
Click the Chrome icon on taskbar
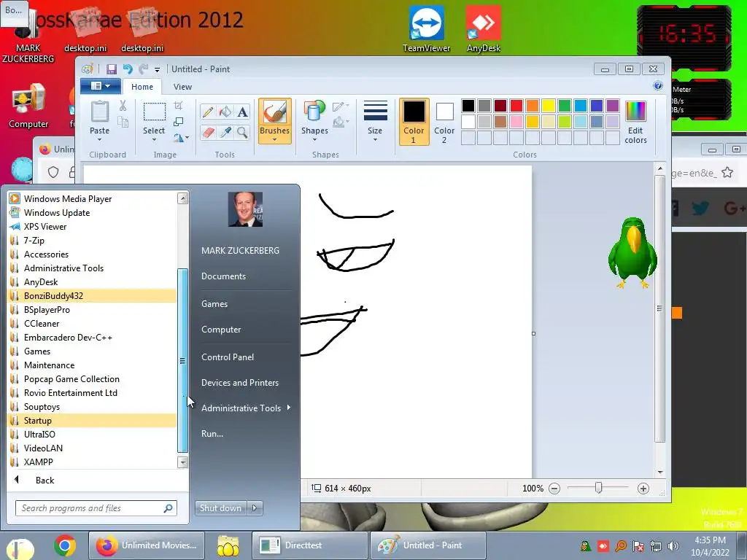click(x=65, y=545)
